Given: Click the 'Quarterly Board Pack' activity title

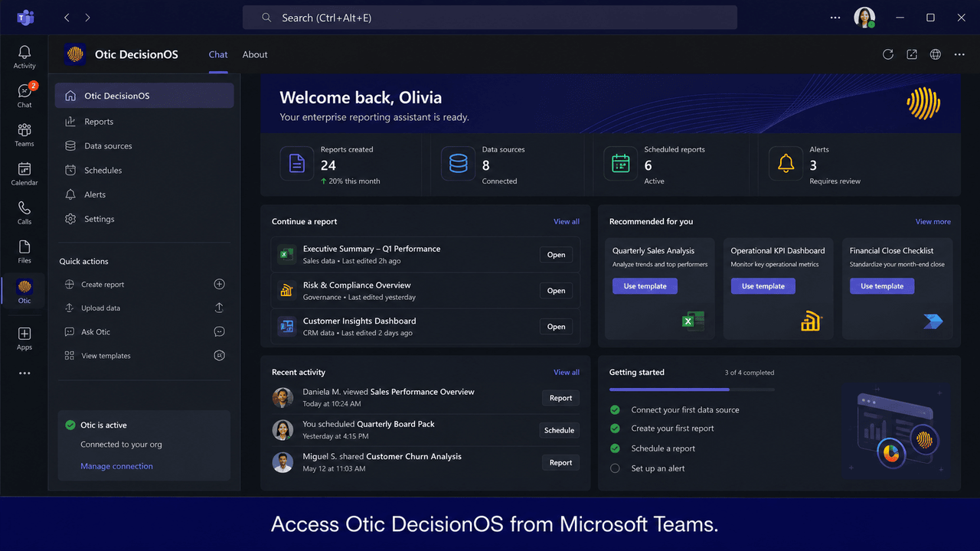Looking at the screenshot, I should [396, 424].
